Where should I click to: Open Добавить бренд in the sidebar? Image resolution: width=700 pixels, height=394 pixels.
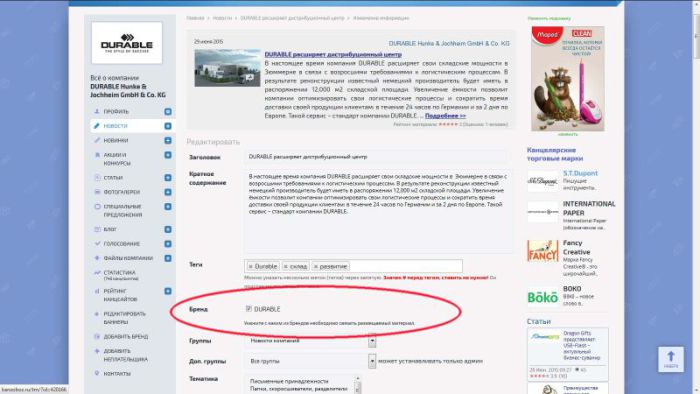click(125, 336)
